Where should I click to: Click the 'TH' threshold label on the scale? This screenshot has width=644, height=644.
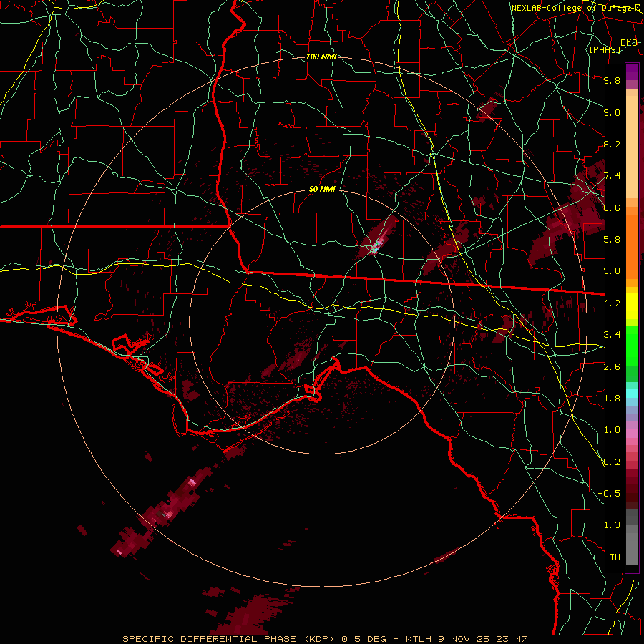click(x=615, y=557)
